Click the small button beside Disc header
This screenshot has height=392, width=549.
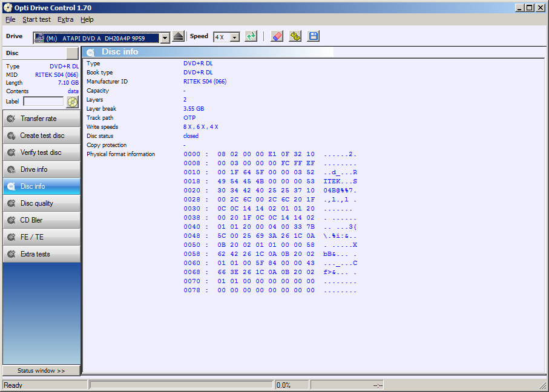tap(72, 53)
